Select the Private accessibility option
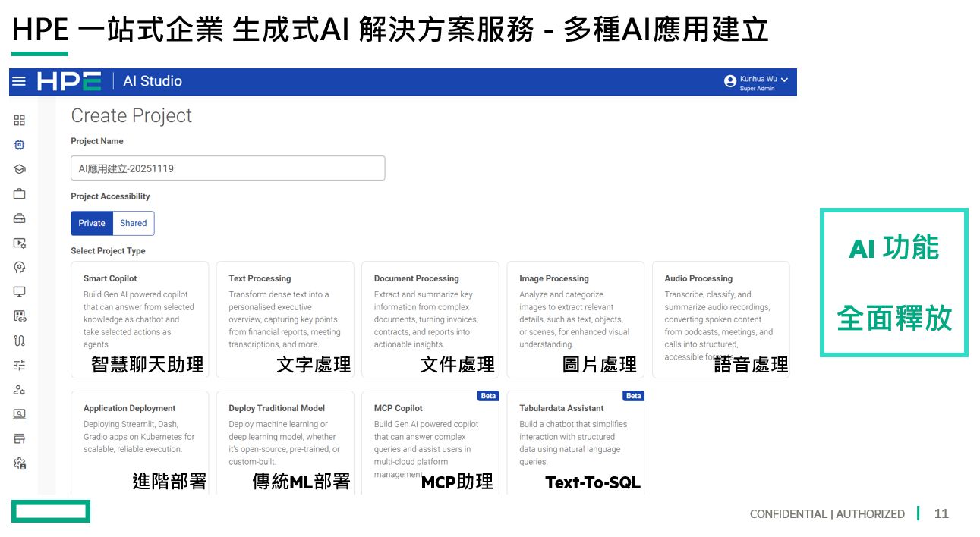This screenshot has height=537, width=980. (x=91, y=223)
